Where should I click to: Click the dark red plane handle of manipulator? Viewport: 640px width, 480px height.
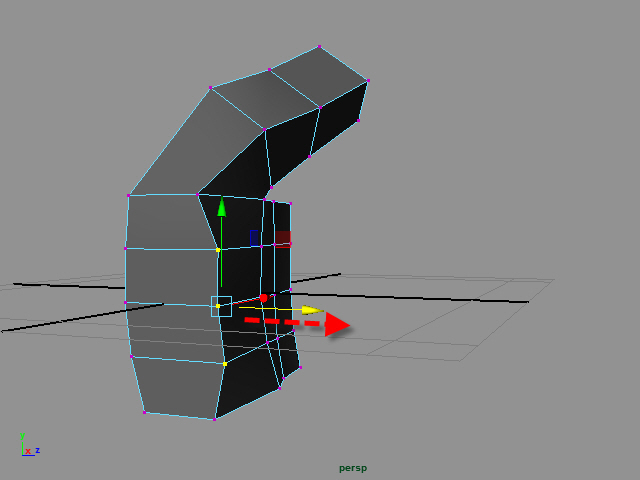click(x=282, y=239)
